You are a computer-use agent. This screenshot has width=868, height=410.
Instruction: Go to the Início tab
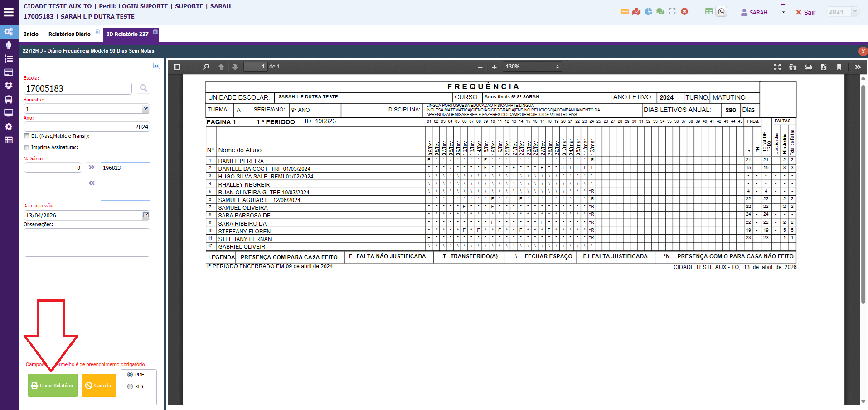click(31, 34)
